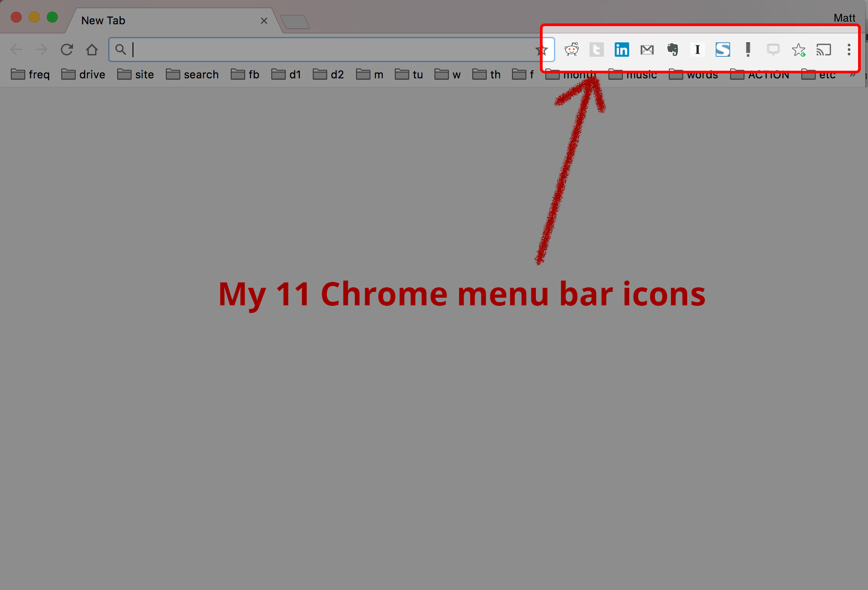Start casting with the Chromecast icon

click(824, 50)
